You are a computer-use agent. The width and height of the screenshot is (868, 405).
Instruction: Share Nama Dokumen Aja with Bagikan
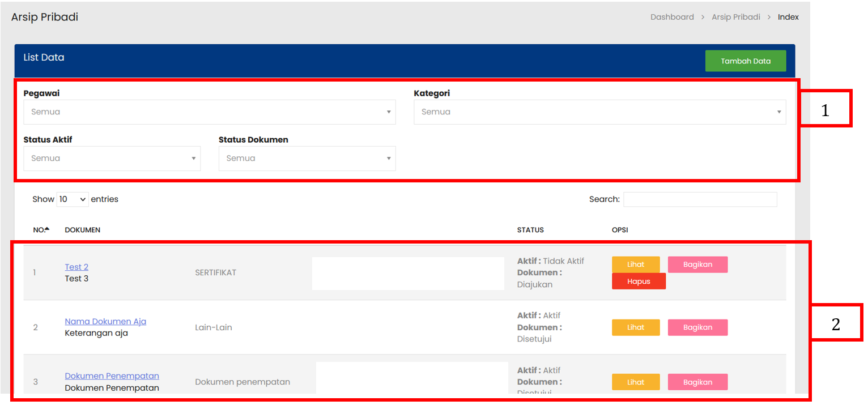(697, 327)
